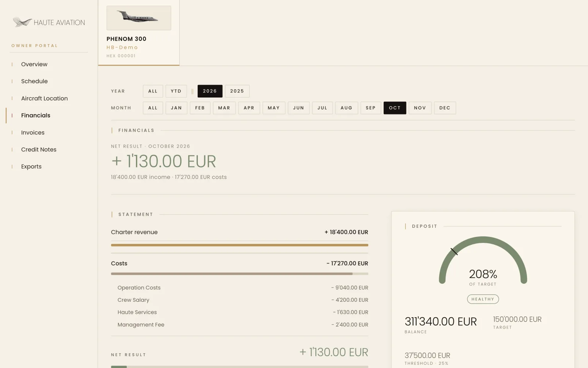This screenshot has width=588, height=368.
Task: Filter by month JUL
Action: pos(322,108)
